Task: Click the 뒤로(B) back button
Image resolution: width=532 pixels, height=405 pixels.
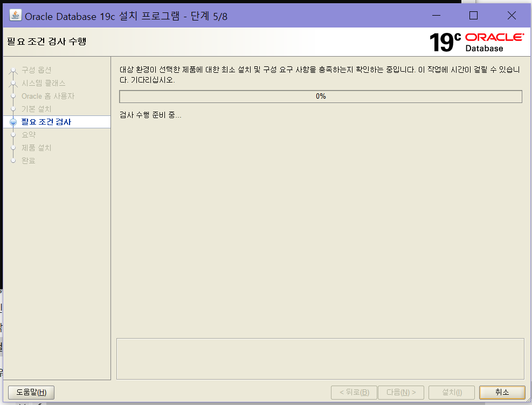Action: 354,393
